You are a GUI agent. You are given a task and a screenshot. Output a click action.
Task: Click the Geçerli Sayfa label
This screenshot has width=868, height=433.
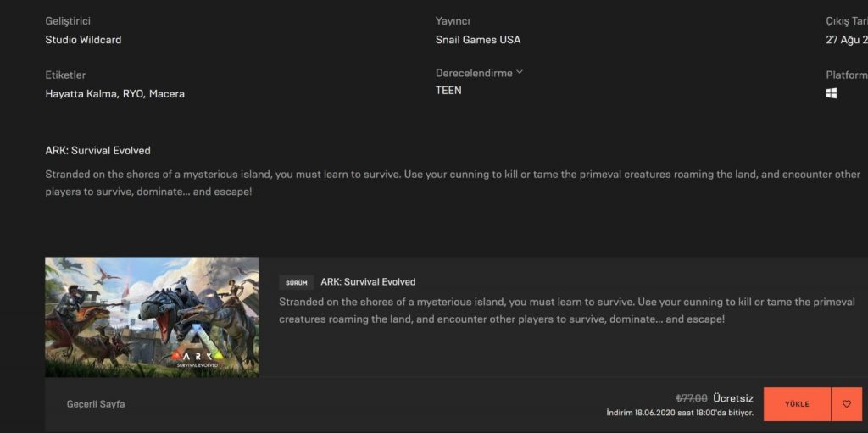click(x=96, y=404)
